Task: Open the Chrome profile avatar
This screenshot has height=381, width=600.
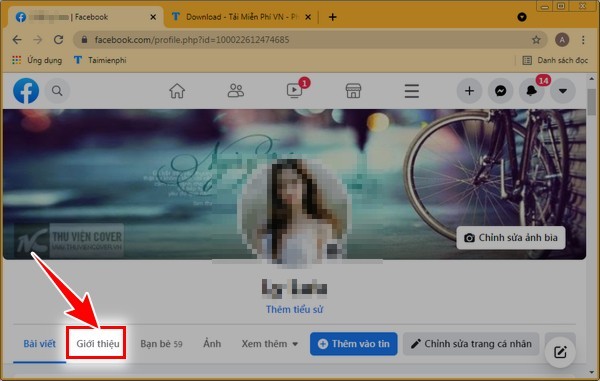Action: point(562,40)
